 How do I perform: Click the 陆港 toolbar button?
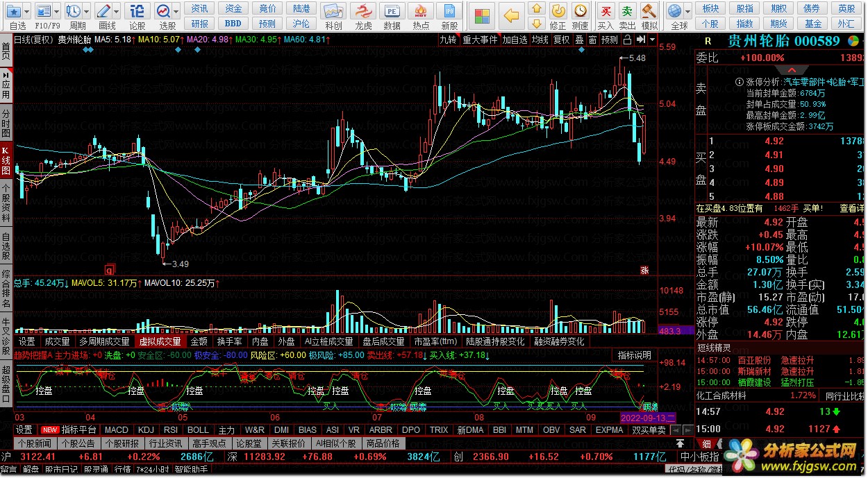[301, 8]
